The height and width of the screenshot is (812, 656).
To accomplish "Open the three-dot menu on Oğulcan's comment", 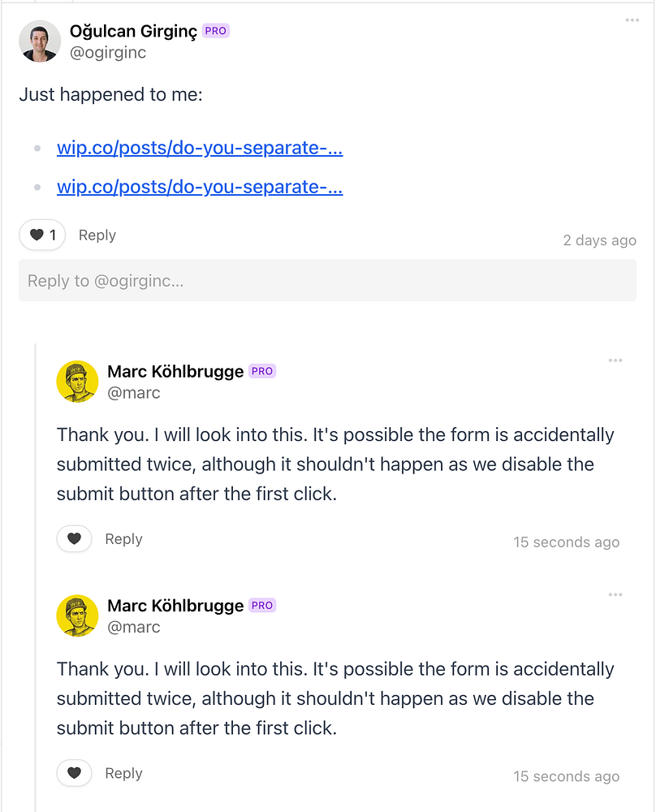I will [632, 20].
